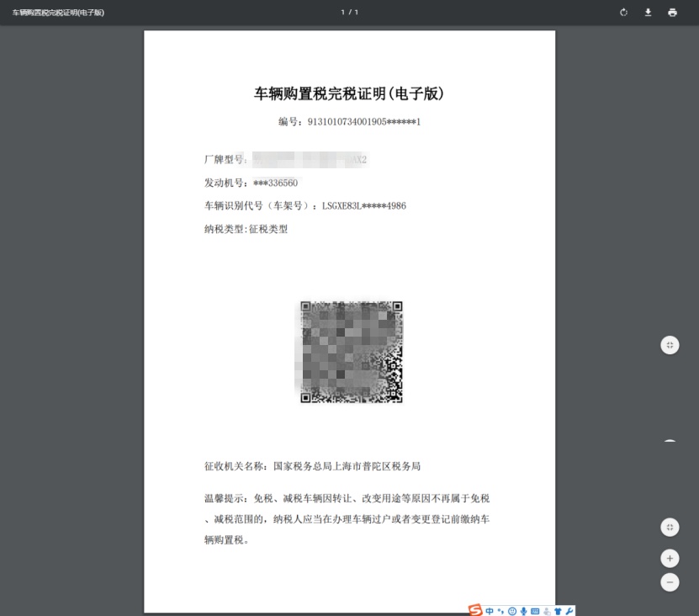Click the engine number ***336560
The image size is (699, 616).
tap(276, 183)
